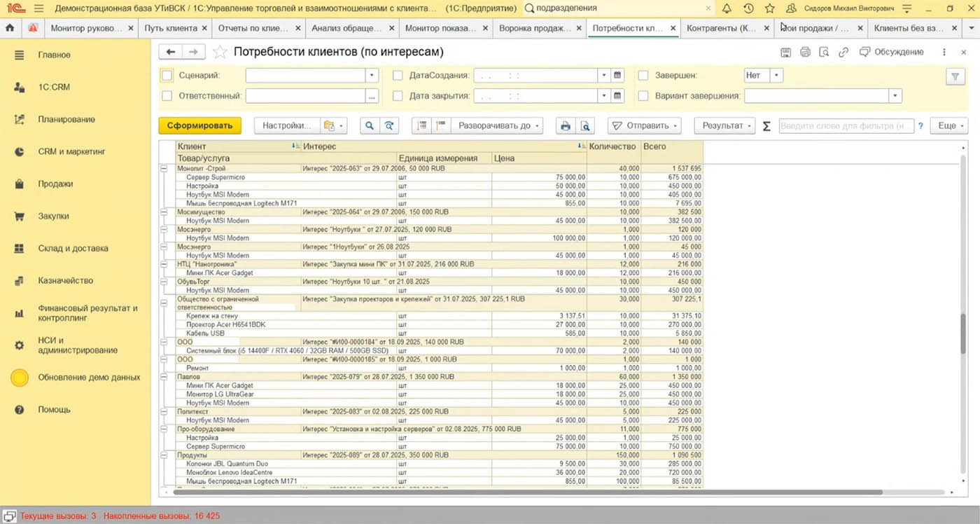This screenshot has height=524, width=980.
Task: Open calendar for Дата закрытия
Action: coord(617,96)
